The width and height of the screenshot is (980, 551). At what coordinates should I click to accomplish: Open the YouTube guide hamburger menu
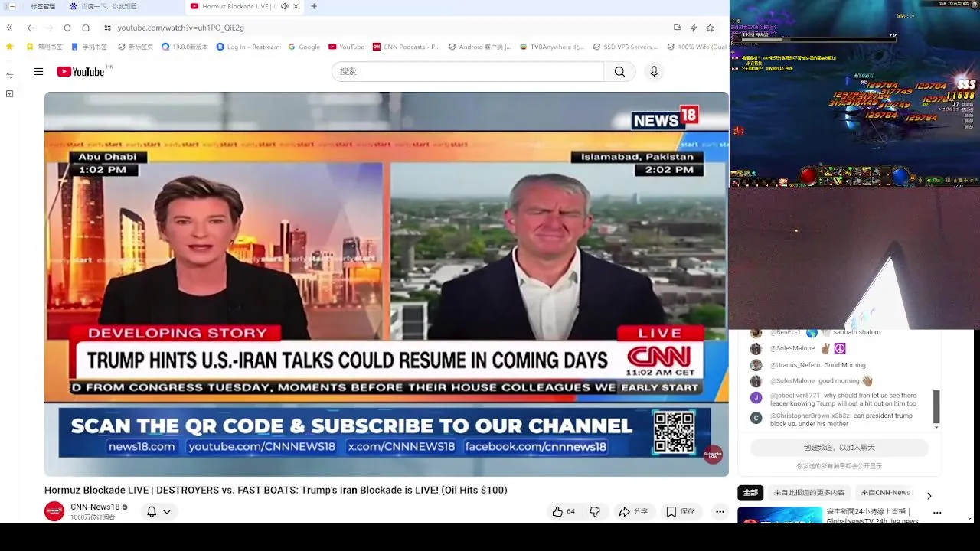[38, 71]
